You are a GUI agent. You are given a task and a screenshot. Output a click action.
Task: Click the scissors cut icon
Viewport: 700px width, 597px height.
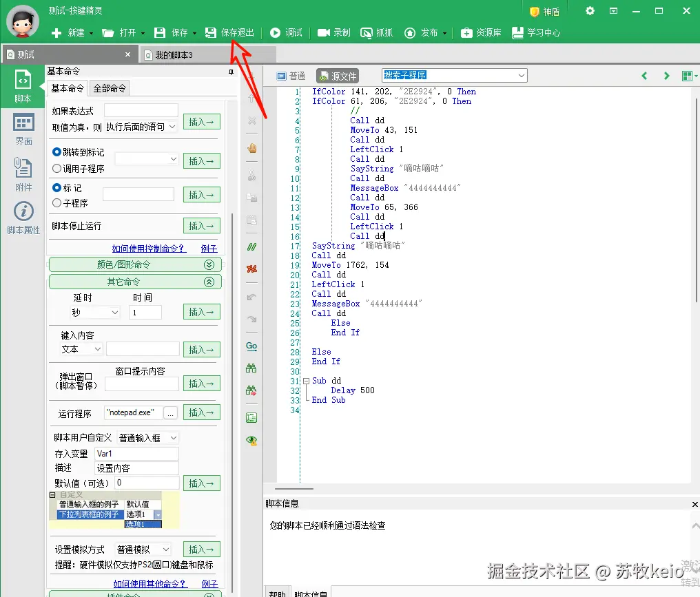pos(251,176)
